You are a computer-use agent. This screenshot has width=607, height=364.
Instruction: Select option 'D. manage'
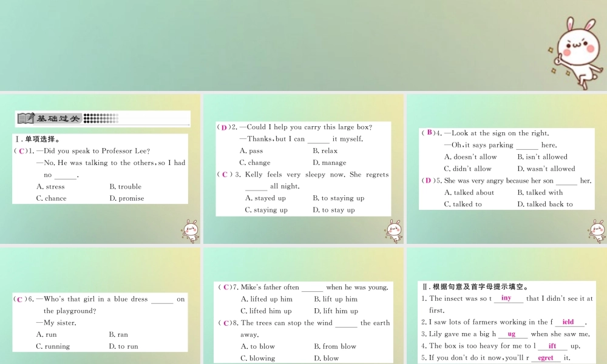(x=330, y=163)
